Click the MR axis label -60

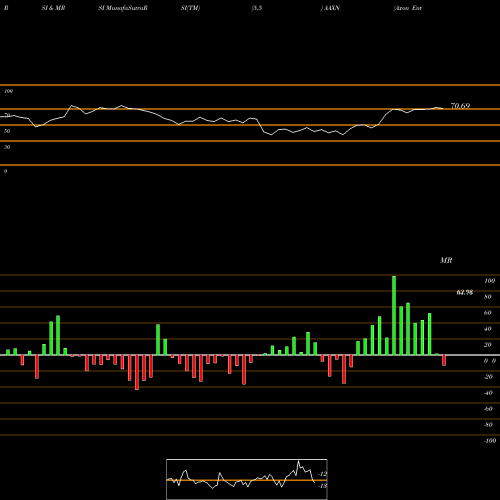488,409
